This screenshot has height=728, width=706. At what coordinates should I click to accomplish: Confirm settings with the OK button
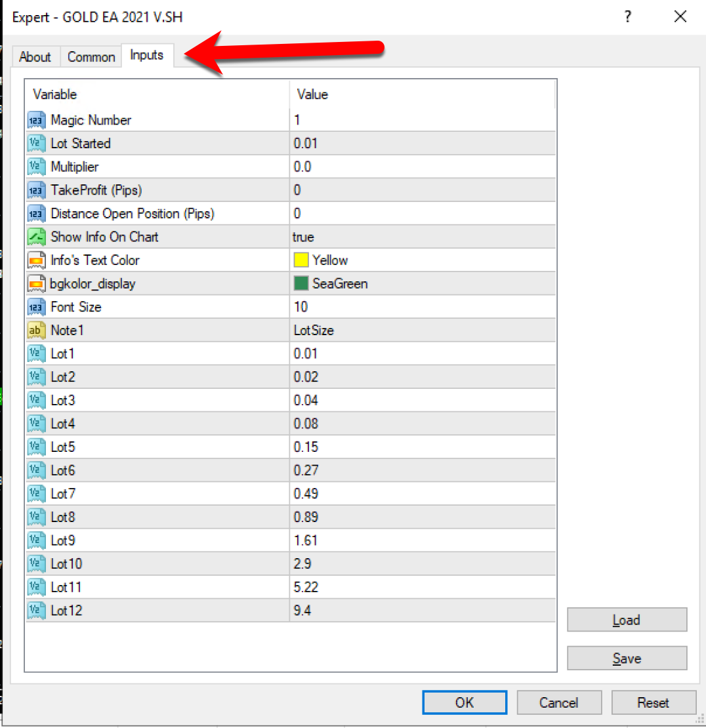coord(465,702)
